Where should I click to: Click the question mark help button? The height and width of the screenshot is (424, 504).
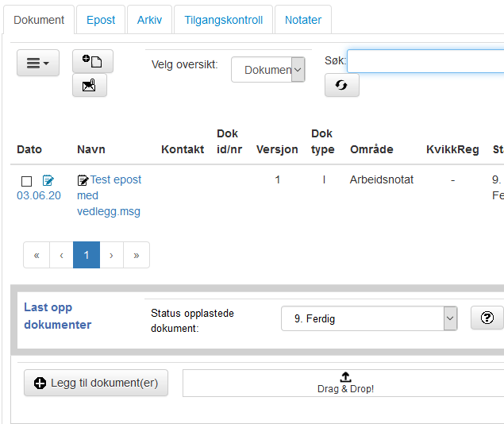(x=487, y=318)
